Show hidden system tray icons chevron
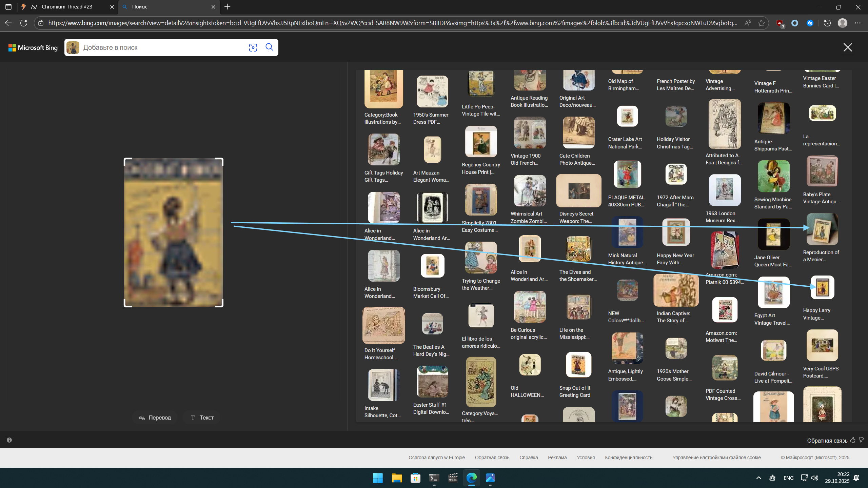 click(759, 478)
